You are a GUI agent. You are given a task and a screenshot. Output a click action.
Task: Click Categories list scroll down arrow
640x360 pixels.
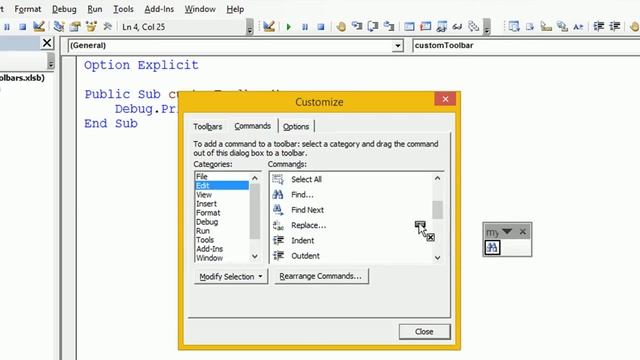255,257
